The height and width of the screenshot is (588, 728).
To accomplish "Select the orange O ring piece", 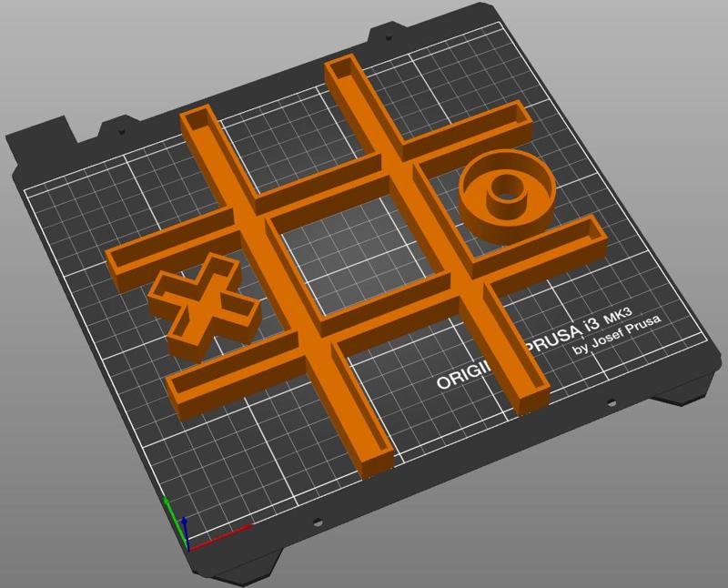I will coord(508,196).
